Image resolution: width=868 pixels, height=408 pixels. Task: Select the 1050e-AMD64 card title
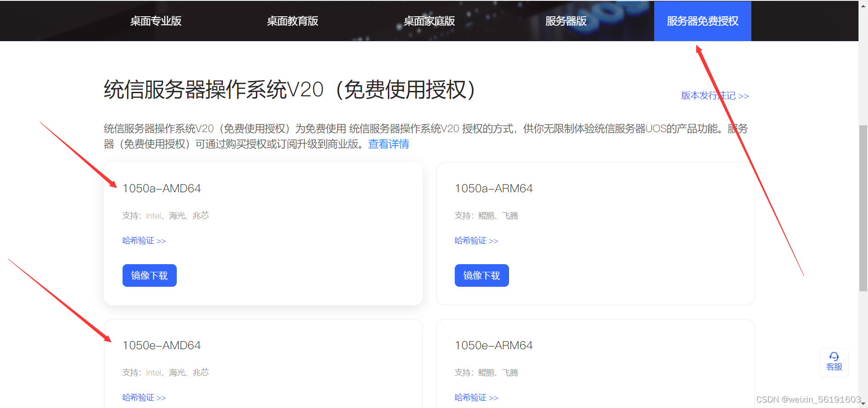[162, 346]
